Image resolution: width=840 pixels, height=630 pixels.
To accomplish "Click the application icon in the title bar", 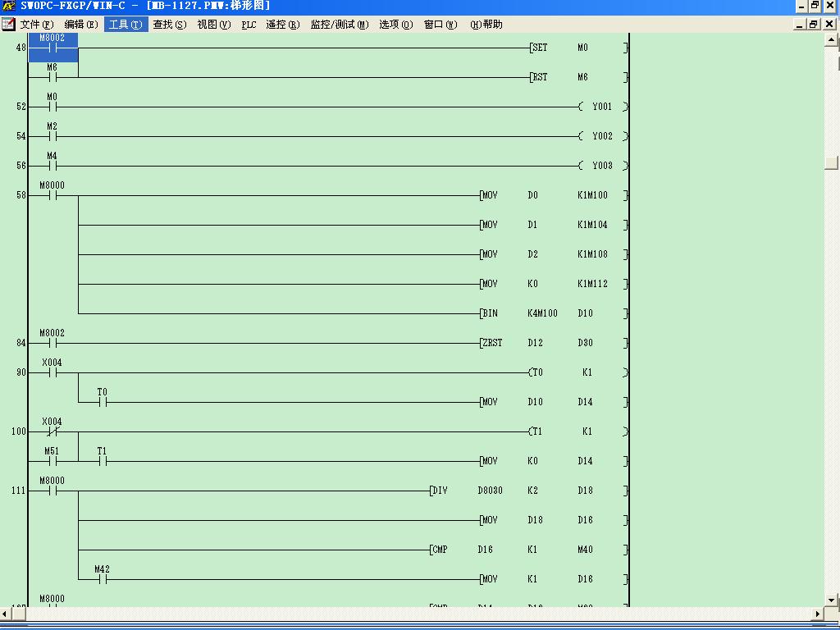I will click(x=8, y=6).
